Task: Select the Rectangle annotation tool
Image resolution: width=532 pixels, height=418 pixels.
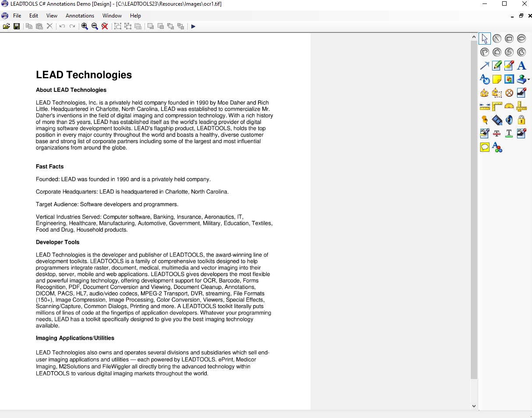Action: [x=509, y=39]
